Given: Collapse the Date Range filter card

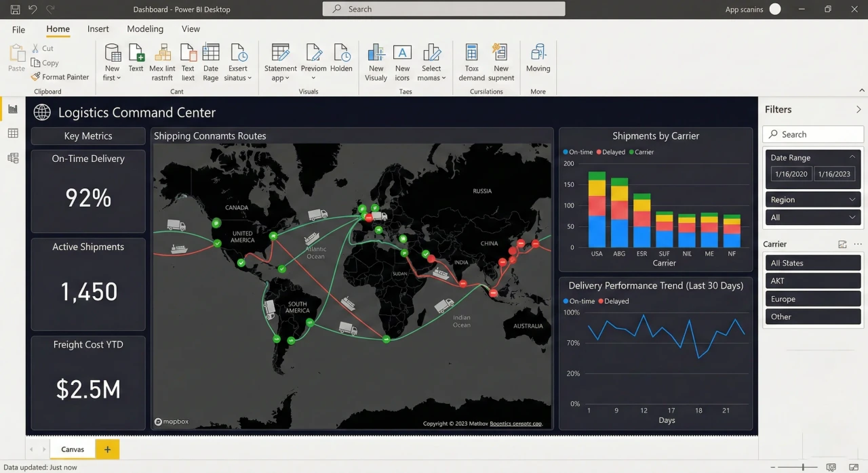Looking at the screenshot, I should click(x=852, y=157).
